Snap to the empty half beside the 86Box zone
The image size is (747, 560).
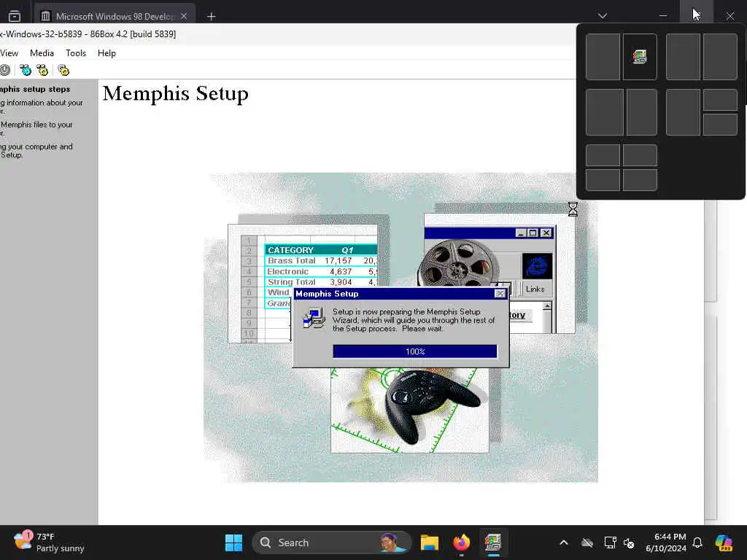click(603, 57)
